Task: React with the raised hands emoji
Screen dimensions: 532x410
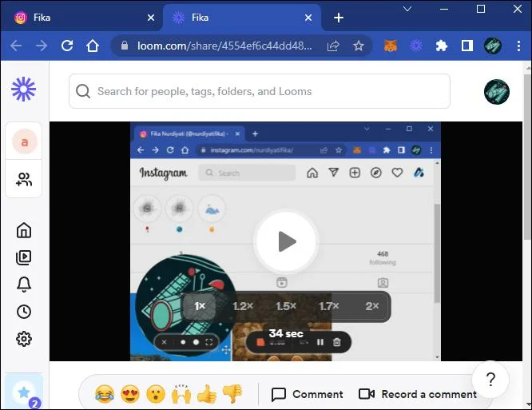Action: pyautogui.click(x=181, y=394)
